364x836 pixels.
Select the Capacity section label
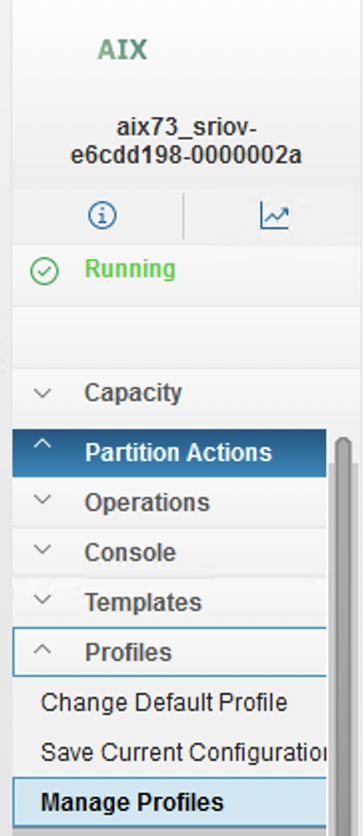point(133,393)
